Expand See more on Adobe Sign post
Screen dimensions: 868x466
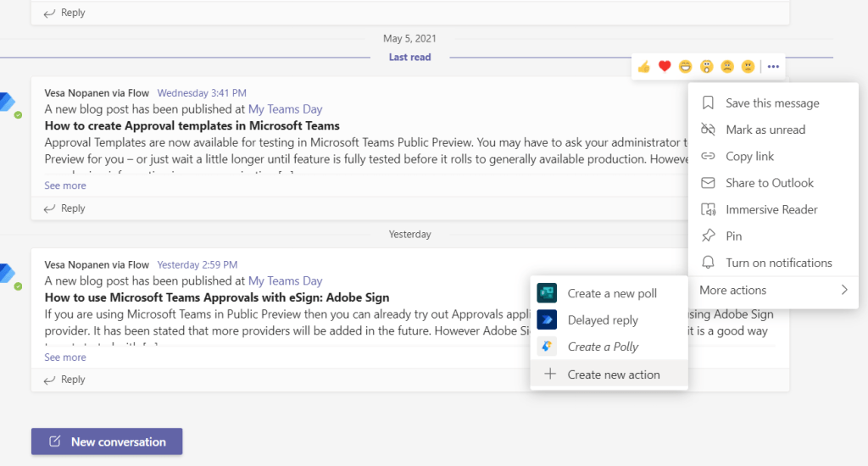(x=65, y=358)
